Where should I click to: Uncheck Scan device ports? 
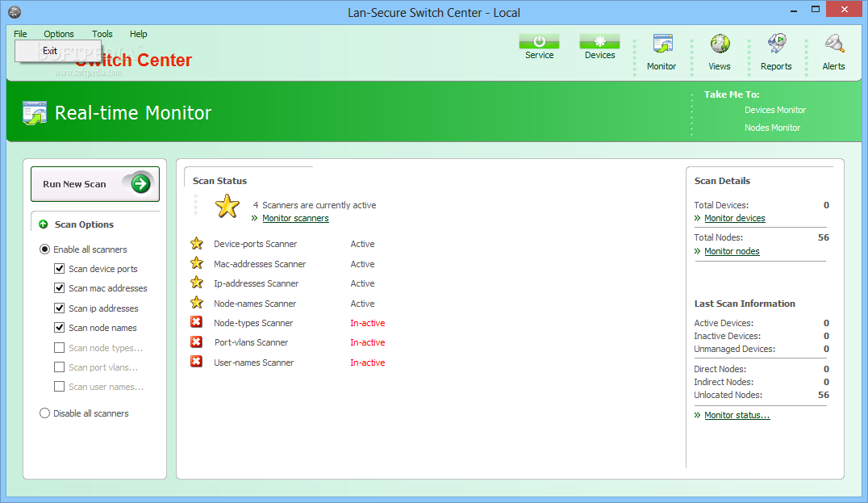59,269
